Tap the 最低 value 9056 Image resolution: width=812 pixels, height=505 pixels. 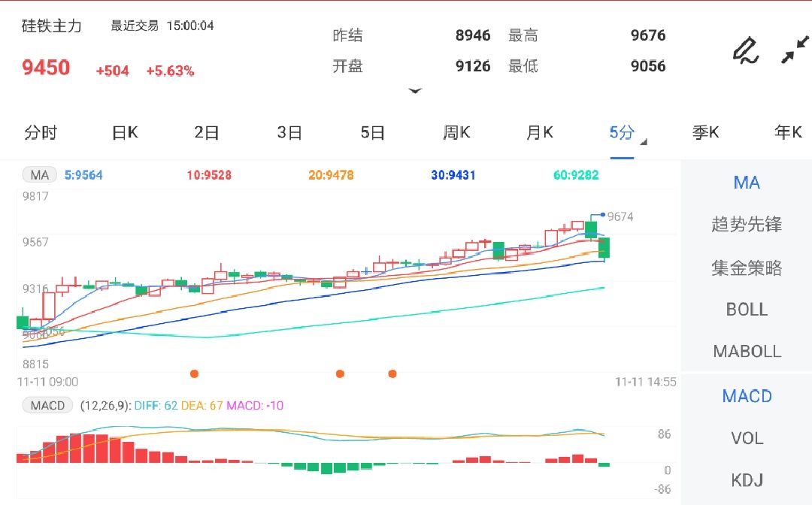coord(648,66)
